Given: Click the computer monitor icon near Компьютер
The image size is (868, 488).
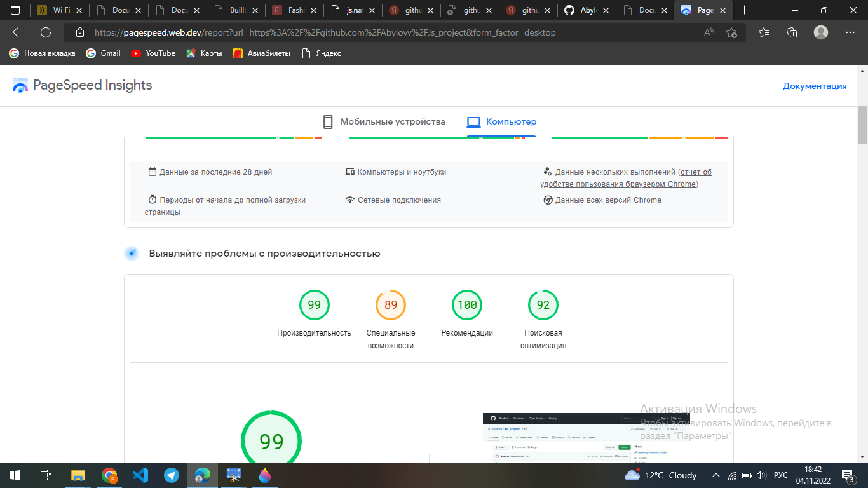Looking at the screenshot, I should 473,121.
